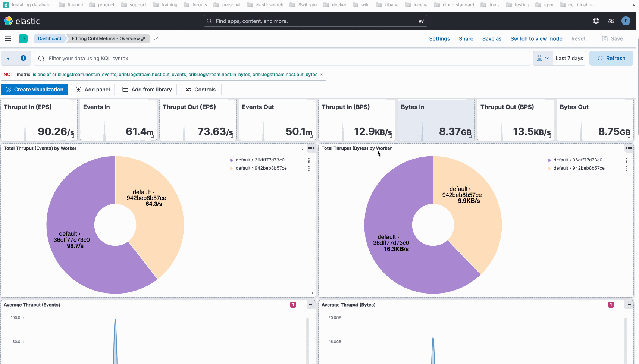The width and height of the screenshot is (639, 364).
Task: Click the legend filter icon on Bytes pie panel
Action: tap(619, 148)
